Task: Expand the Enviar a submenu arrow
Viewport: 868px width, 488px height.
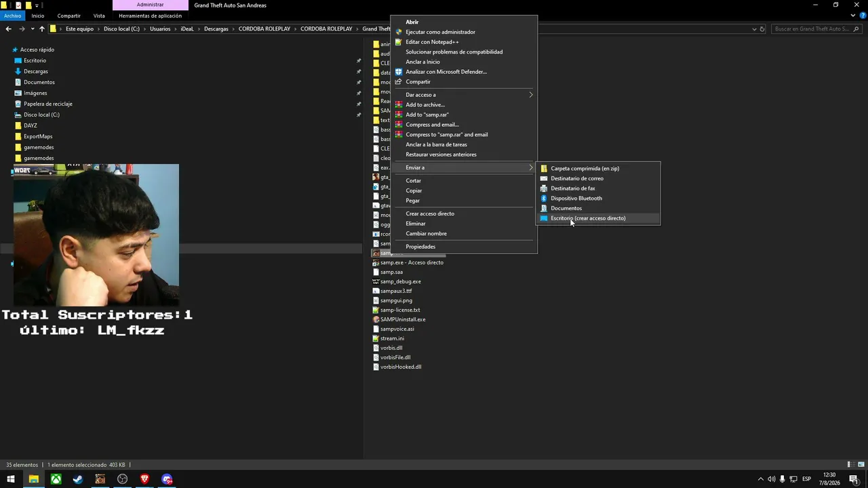Action: (x=531, y=167)
